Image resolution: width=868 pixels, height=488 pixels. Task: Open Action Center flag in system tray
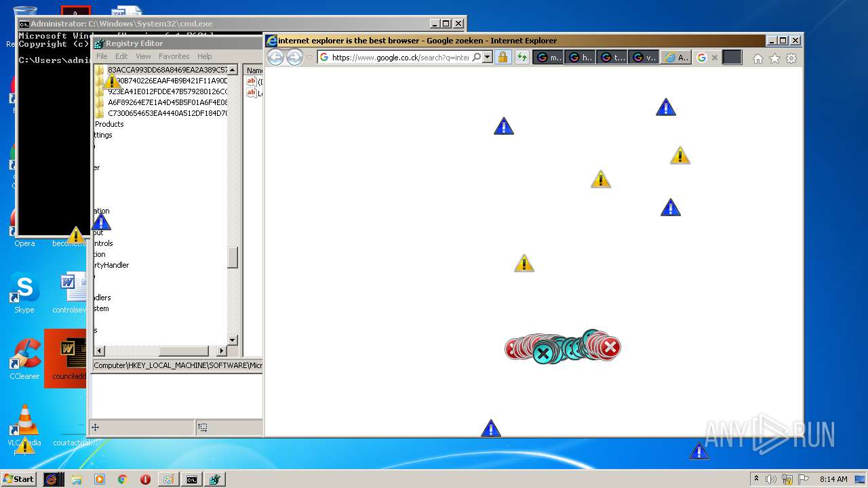click(x=804, y=479)
